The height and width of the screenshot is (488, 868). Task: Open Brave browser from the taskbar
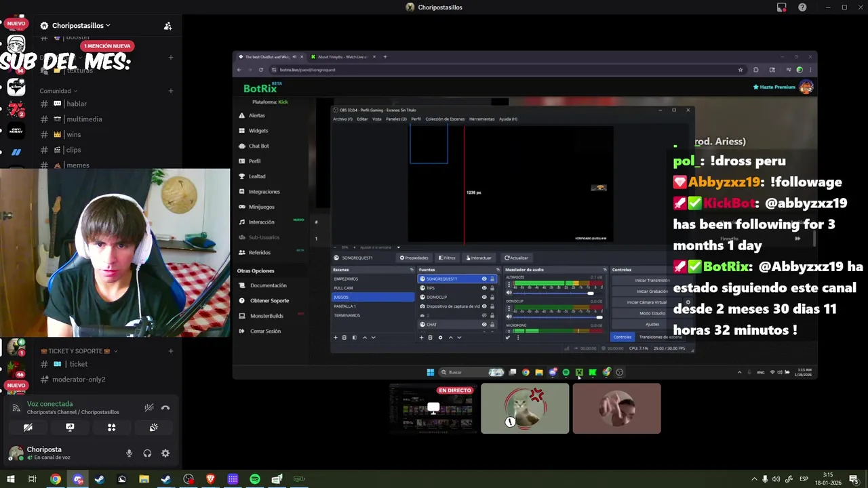point(210,479)
